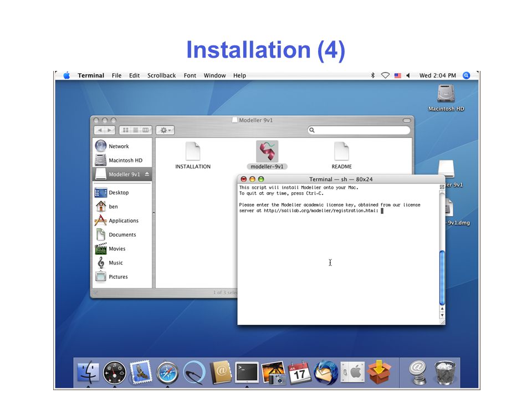532x399 pixels.
Task: Select the Modeller 9v1 disk on desktop
Action: click(x=446, y=169)
